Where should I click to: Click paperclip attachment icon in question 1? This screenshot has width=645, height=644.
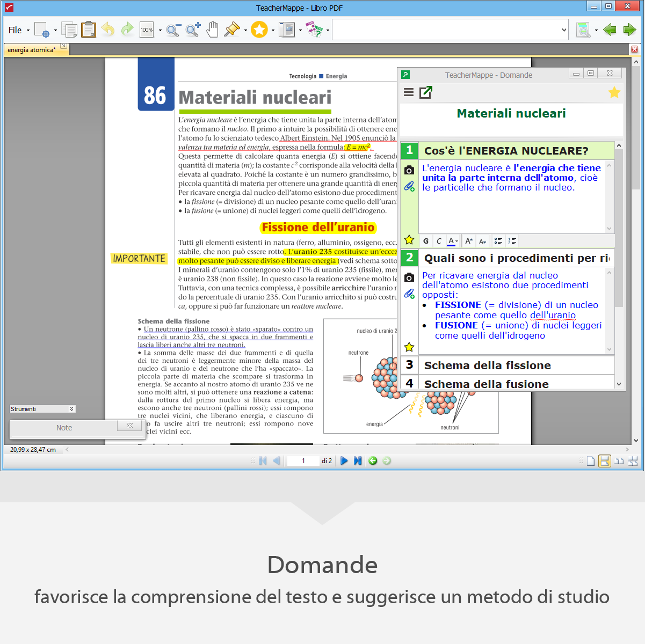click(409, 186)
